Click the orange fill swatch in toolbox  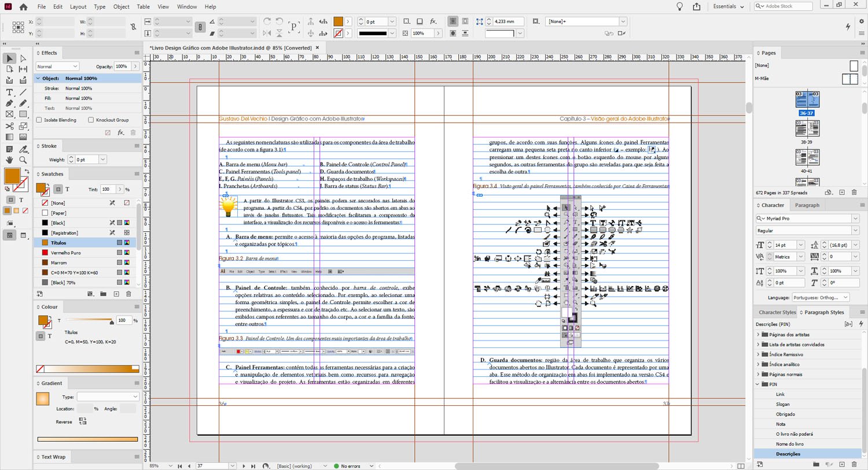(12, 176)
